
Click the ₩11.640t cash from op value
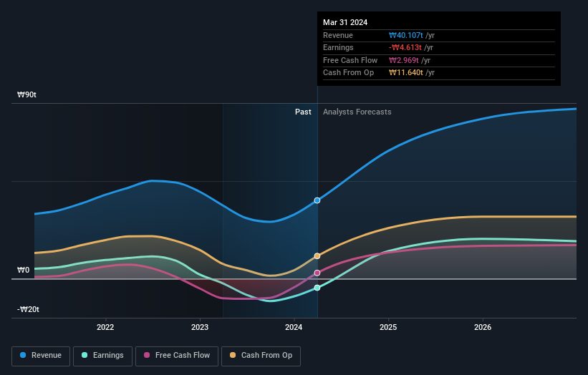point(406,73)
